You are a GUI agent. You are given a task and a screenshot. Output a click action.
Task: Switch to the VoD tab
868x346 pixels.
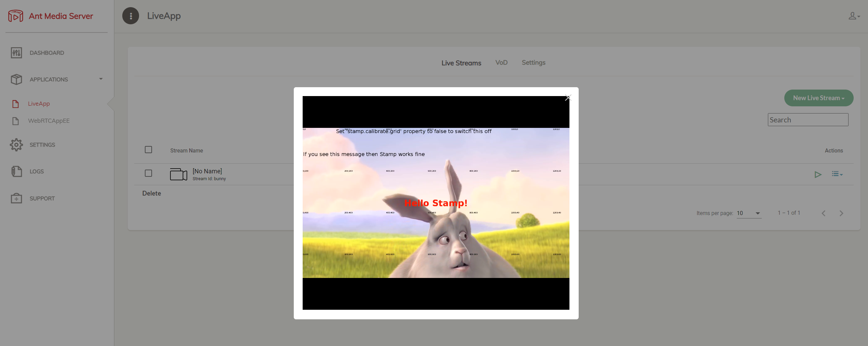pyautogui.click(x=501, y=63)
